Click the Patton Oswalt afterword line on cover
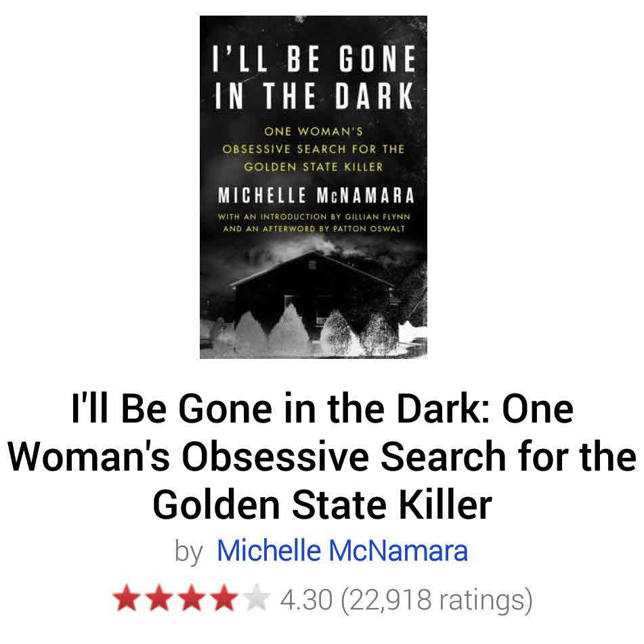 [x=314, y=229]
